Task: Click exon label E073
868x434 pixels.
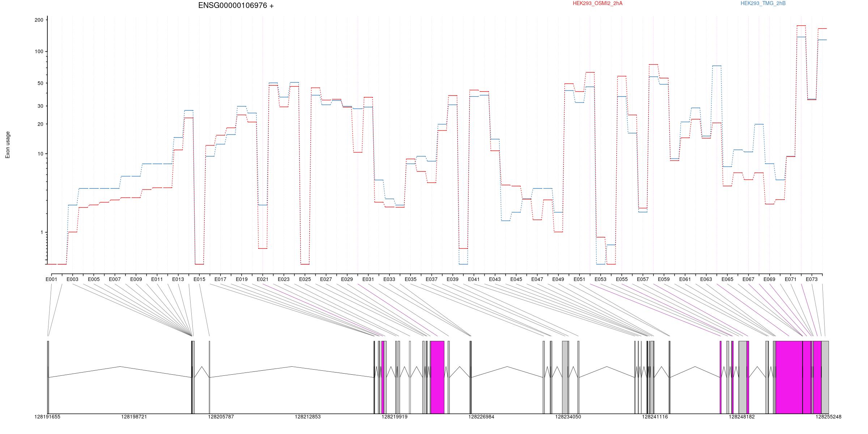Action: pos(812,279)
